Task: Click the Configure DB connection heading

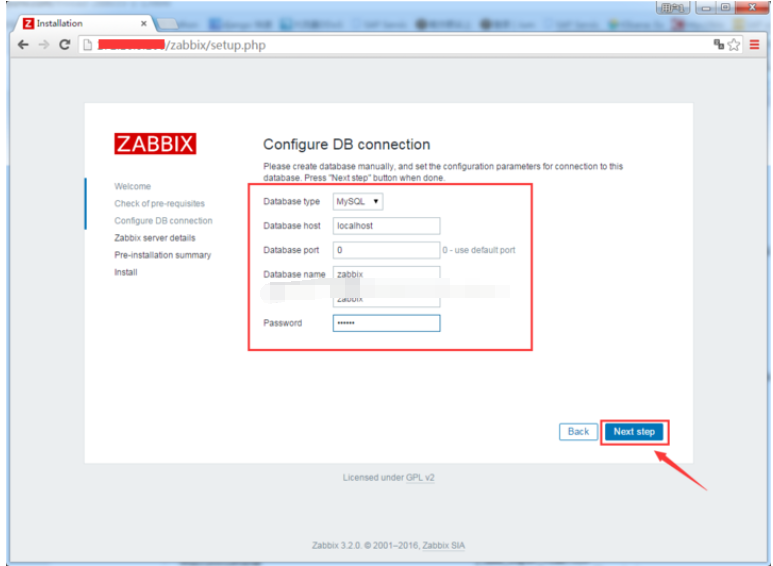Action: (347, 144)
